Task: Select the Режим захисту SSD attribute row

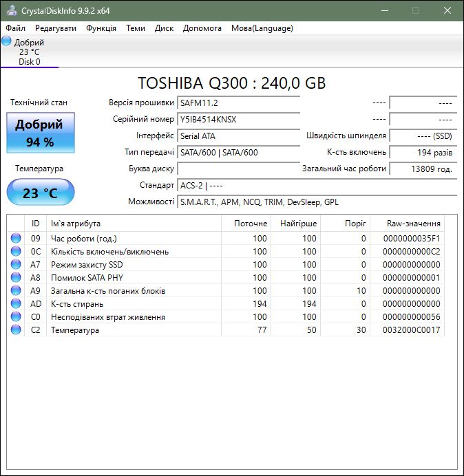Action: click(226, 264)
